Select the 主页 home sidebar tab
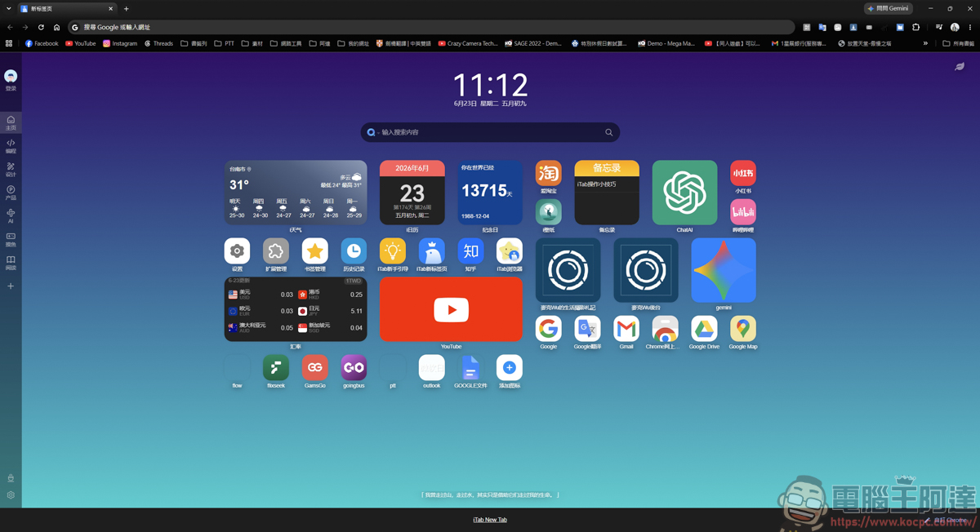This screenshot has width=980, height=532. tap(11, 123)
